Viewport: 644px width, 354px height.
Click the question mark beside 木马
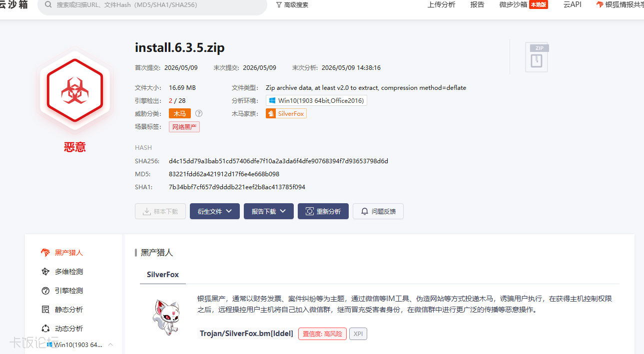(x=199, y=113)
